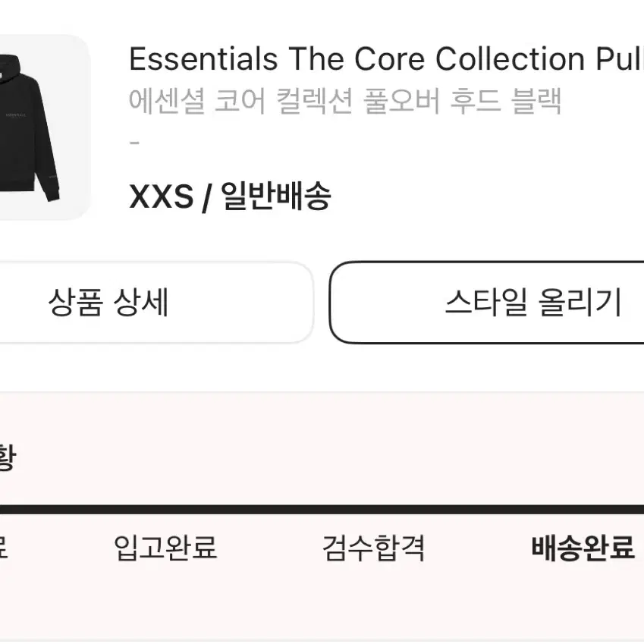Click the progress bar above 검수합격
This screenshot has width=644, height=644.
373,509
